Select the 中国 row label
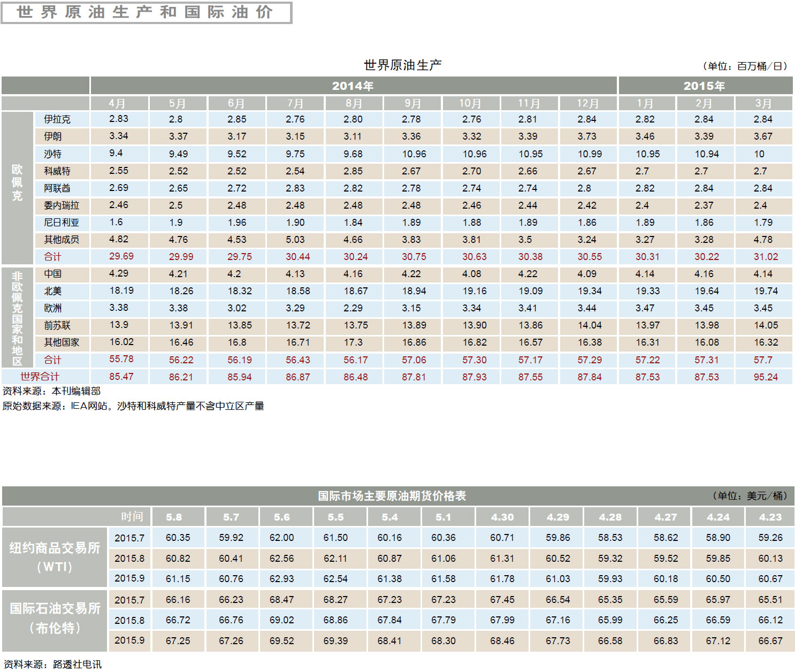 coord(53,274)
